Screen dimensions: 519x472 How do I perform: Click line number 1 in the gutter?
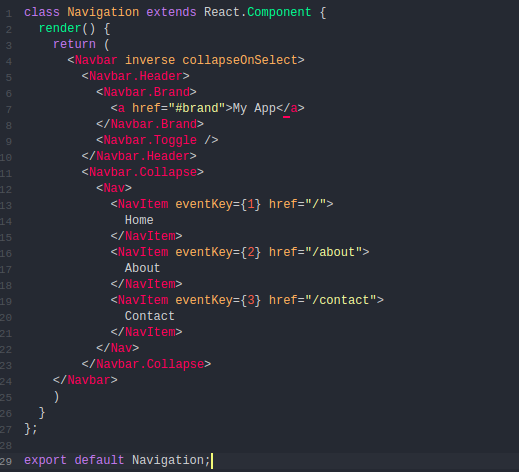point(9,14)
